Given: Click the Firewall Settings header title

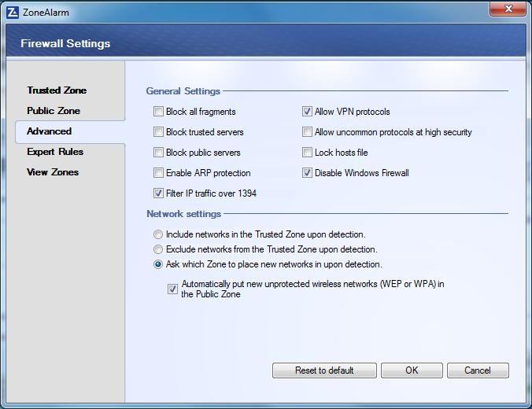Looking at the screenshot, I should [x=65, y=43].
